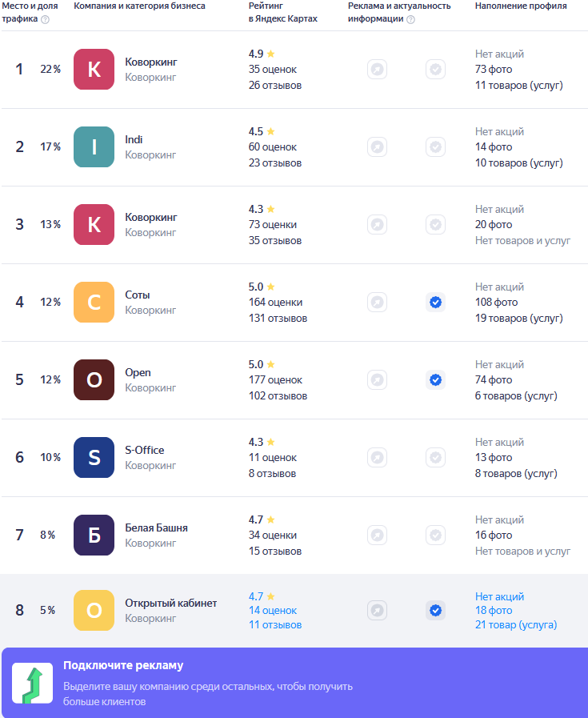Click the blue verified checkmark for Соты

coord(436,303)
